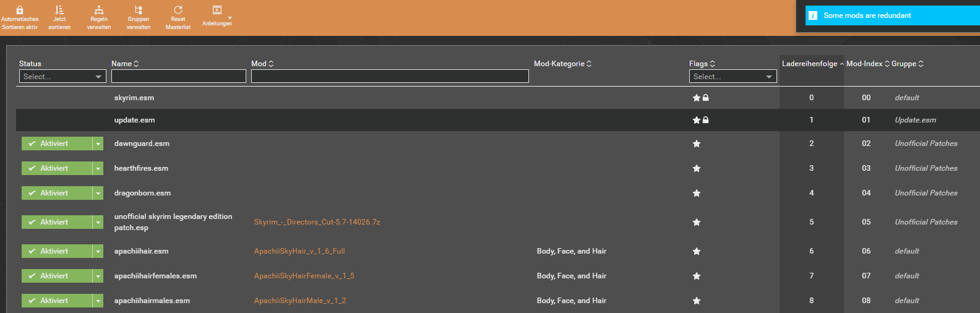The height and width of the screenshot is (313, 980).
Task: Toggle 'Aktiviert' for apachiihair.esm
Action: [x=56, y=251]
